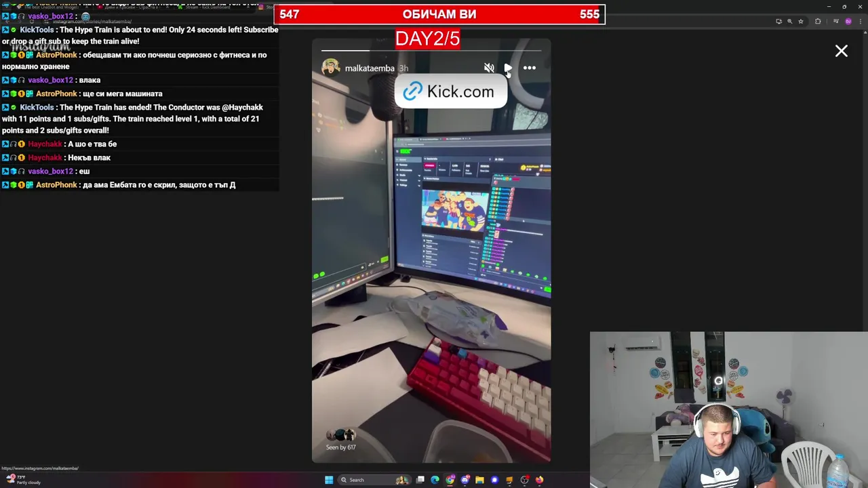868x488 pixels.
Task: Open Discord from the taskbar
Action: click(465, 480)
